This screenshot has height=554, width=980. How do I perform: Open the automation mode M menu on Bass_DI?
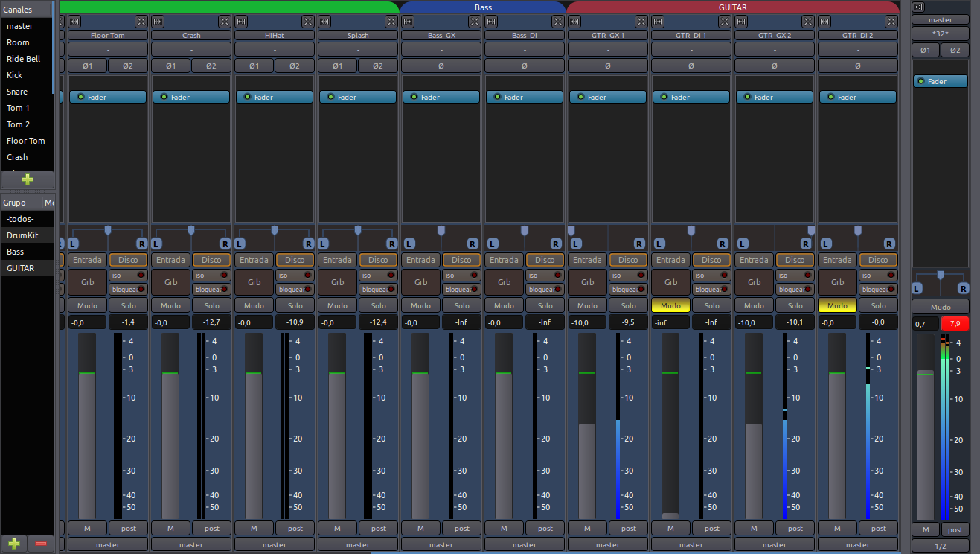coord(504,529)
